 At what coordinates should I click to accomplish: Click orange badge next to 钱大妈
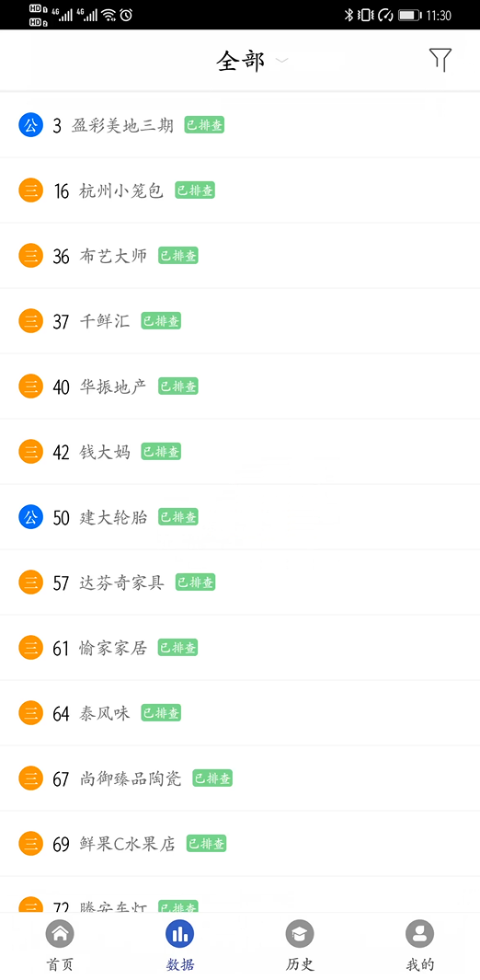[x=30, y=451]
